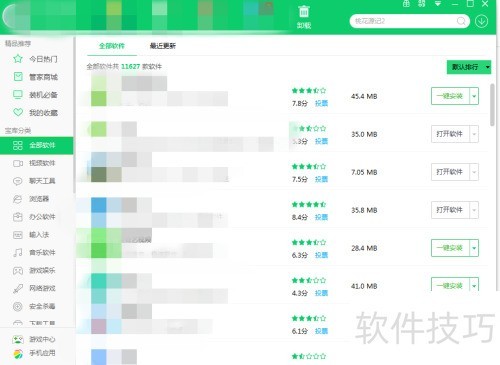The height and width of the screenshot is (365, 500).
Task: Click 打开软件 for the 35.8 MB app
Action: (450, 210)
